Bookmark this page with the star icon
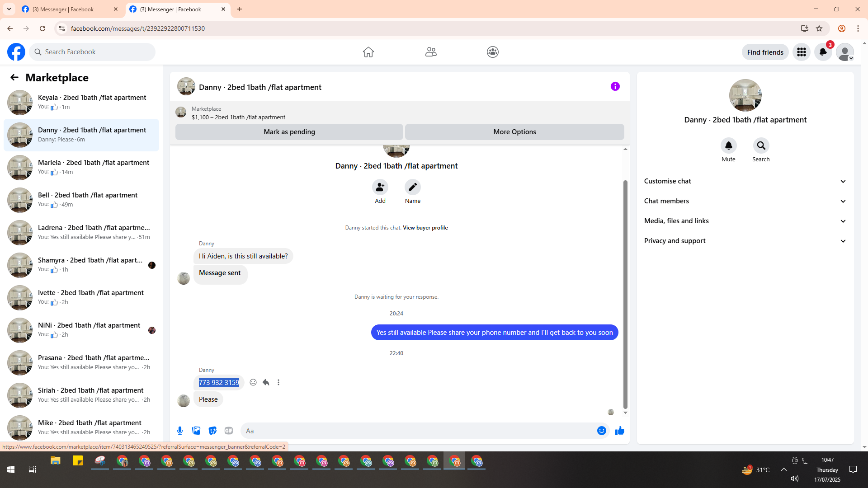Viewport: 868px width, 488px height. [819, 28]
